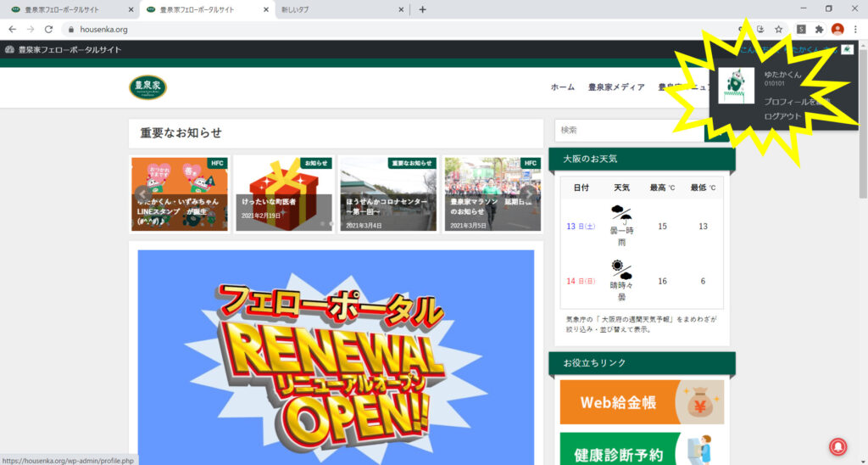Viewport: 868px width, 465px height.
Task: Open the けったいな町医者 news thumbnail
Action: point(284,193)
